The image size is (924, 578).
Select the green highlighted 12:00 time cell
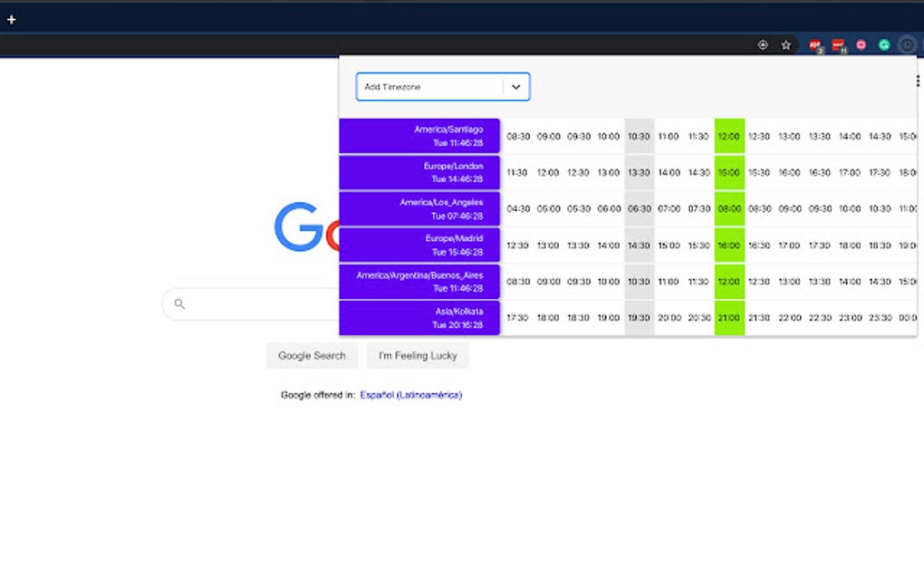(x=729, y=136)
